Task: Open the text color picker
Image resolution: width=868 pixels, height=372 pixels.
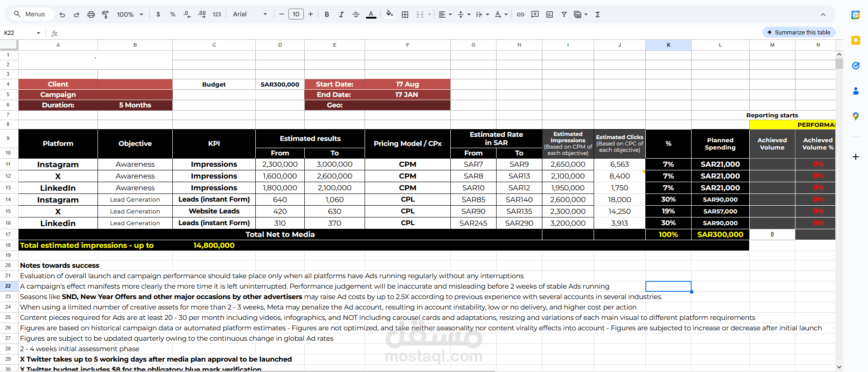Action: [371, 14]
